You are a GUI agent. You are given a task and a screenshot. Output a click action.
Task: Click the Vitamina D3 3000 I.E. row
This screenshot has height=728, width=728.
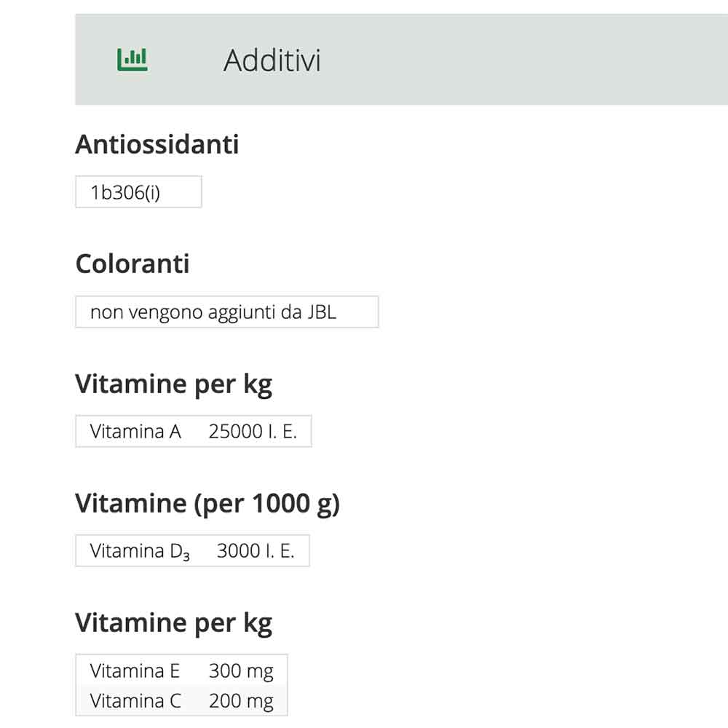[x=192, y=550]
